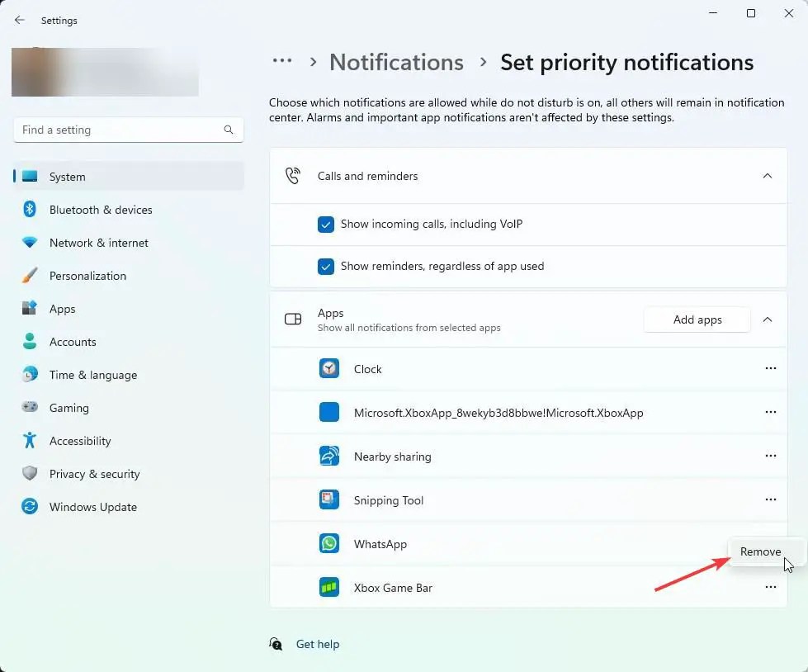Select Remove from the WhatsApp context menu

pyautogui.click(x=759, y=551)
